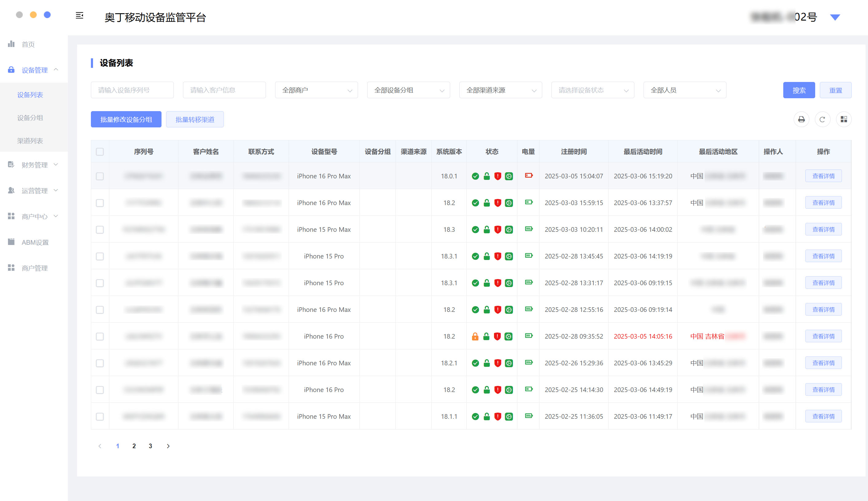Click the green gear icon in 2025-02-28 13:45:45 row
868x501 pixels.
point(509,256)
